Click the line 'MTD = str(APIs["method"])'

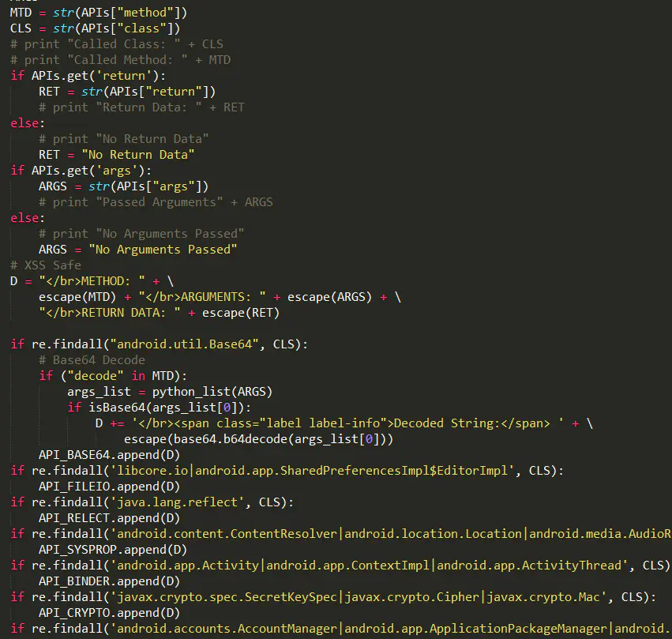pyautogui.click(x=99, y=13)
